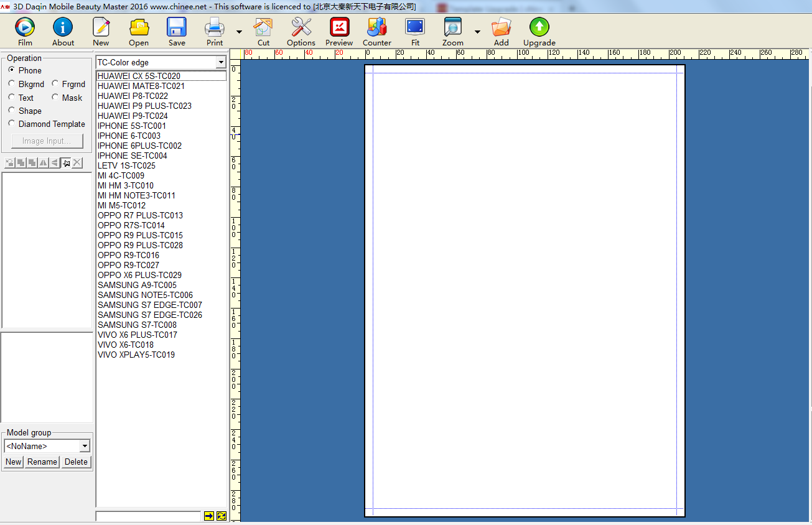Select the Shape radio button
This screenshot has width=812, height=525.
coord(12,110)
